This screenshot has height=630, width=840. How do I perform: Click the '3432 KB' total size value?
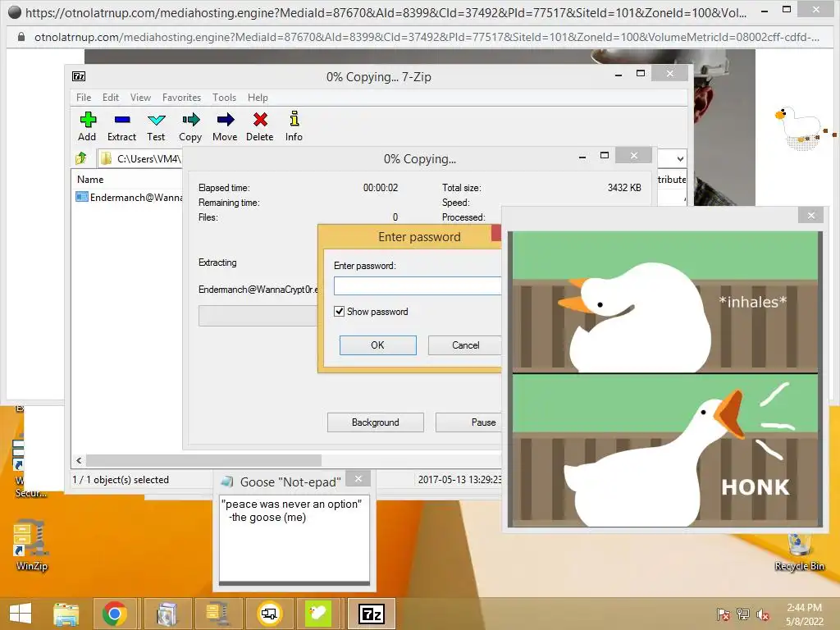624,188
